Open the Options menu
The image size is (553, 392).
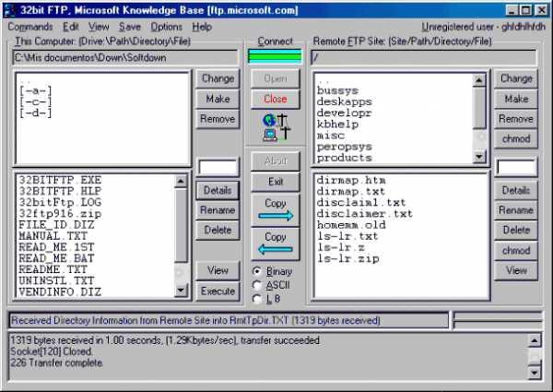pos(166,27)
